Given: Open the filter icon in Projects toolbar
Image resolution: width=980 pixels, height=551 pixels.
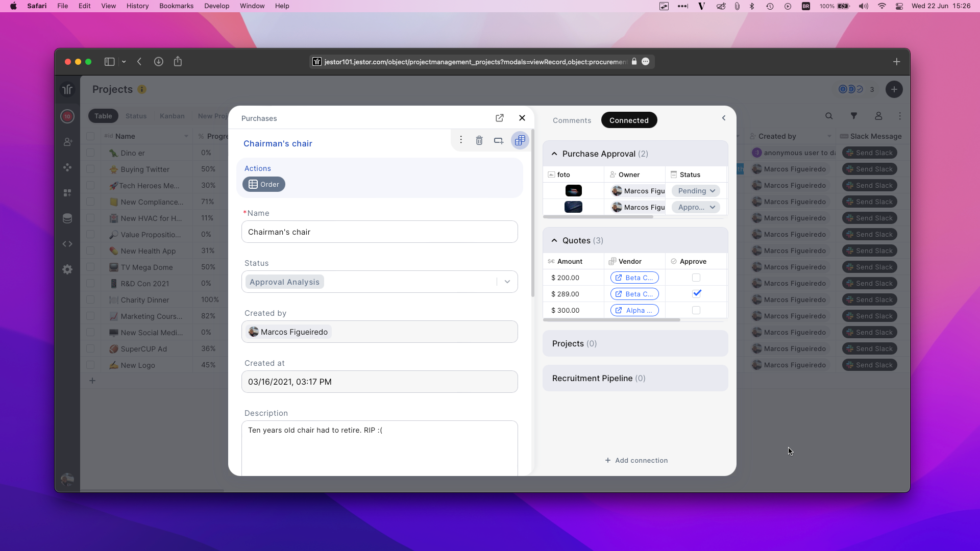Looking at the screenshot, I should (853, 116).
